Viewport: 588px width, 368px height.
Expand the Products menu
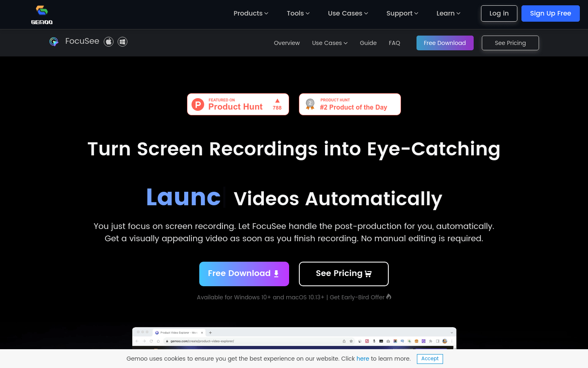click(x=251, y=13)
